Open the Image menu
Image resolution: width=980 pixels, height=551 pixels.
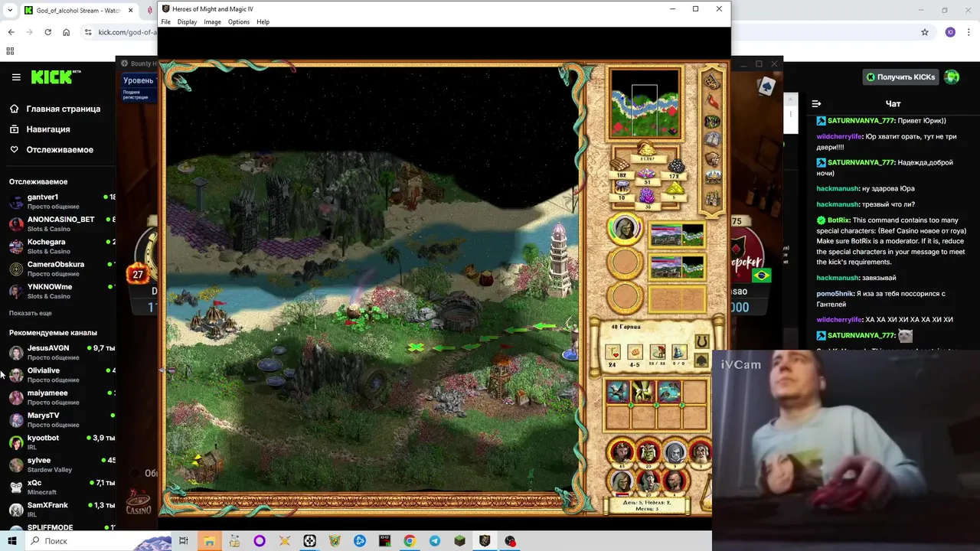(x=212, y=22)
